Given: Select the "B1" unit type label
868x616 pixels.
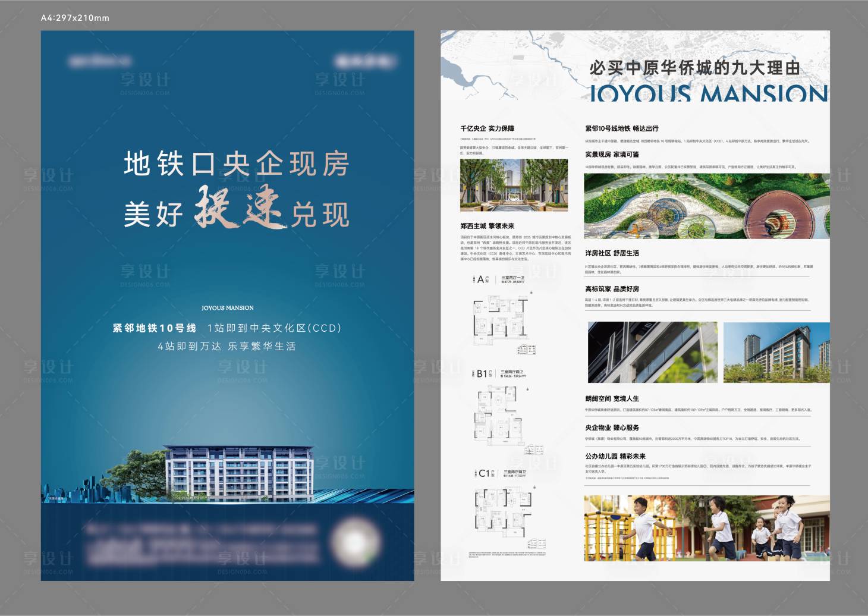Looking at the screenshot, I should coord(482,374).
